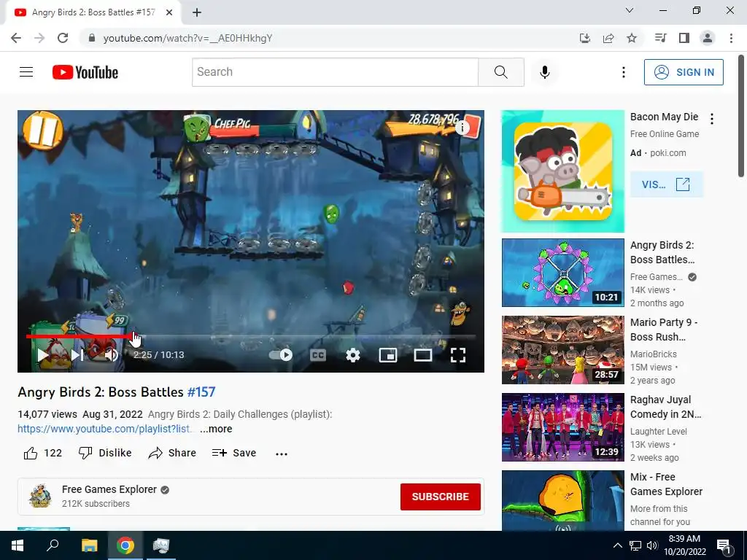747x560 pixels.
Task: Play the video with the play button
Action: click(43, 355)
